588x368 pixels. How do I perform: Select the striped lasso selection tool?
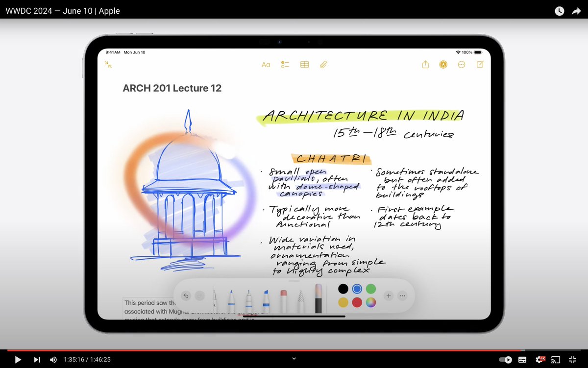tap(301, 300)
